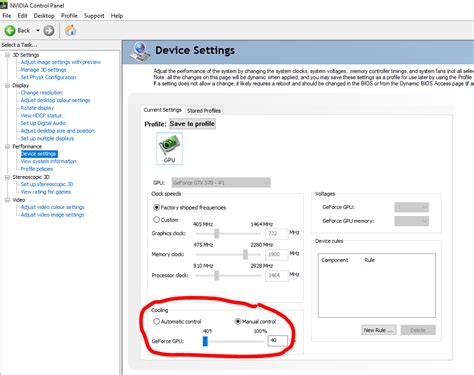
Task: Open View rating for games
Action: 46,192
